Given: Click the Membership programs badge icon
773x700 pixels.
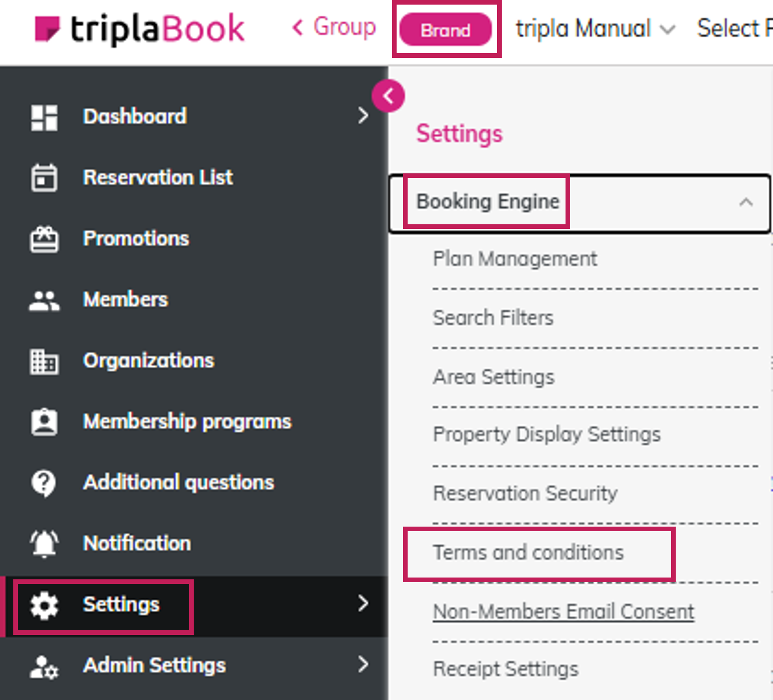Looking at the screenshot, I should [x=44, y=422].
